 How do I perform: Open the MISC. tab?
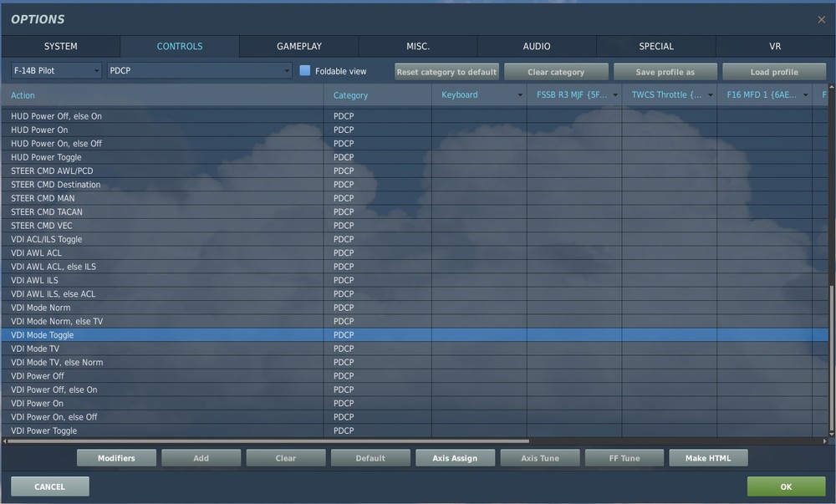coord(418,46)
